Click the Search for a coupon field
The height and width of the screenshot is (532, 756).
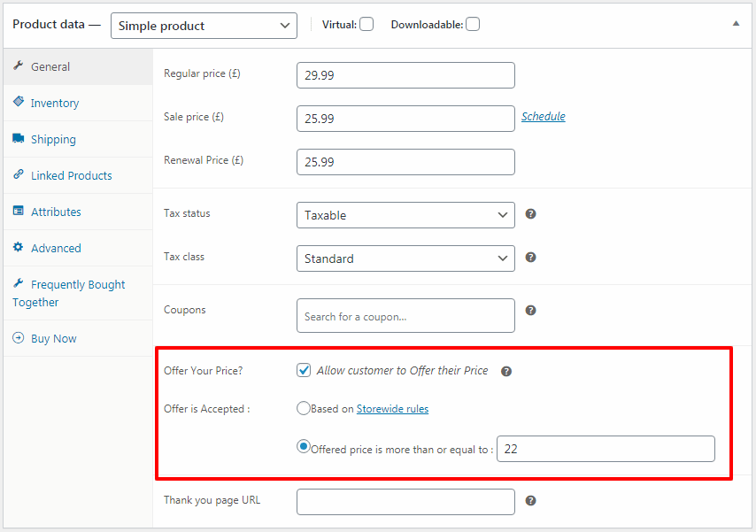[x=405, y=315]
